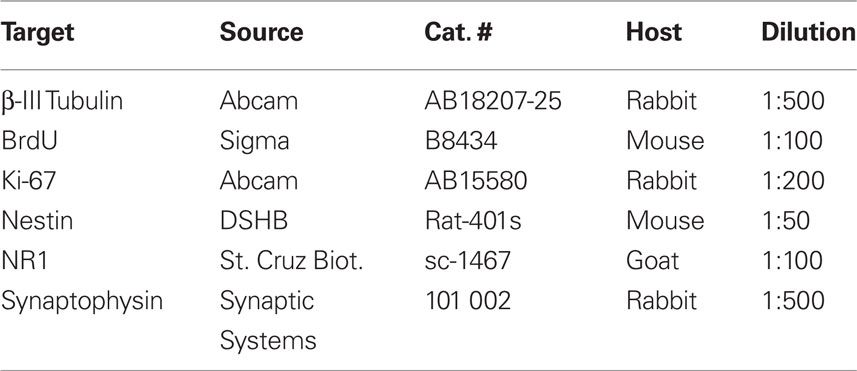The width and height of the screenshot is (857, 371).
Task: Click catalog number B8434
Action: [461, 141]
